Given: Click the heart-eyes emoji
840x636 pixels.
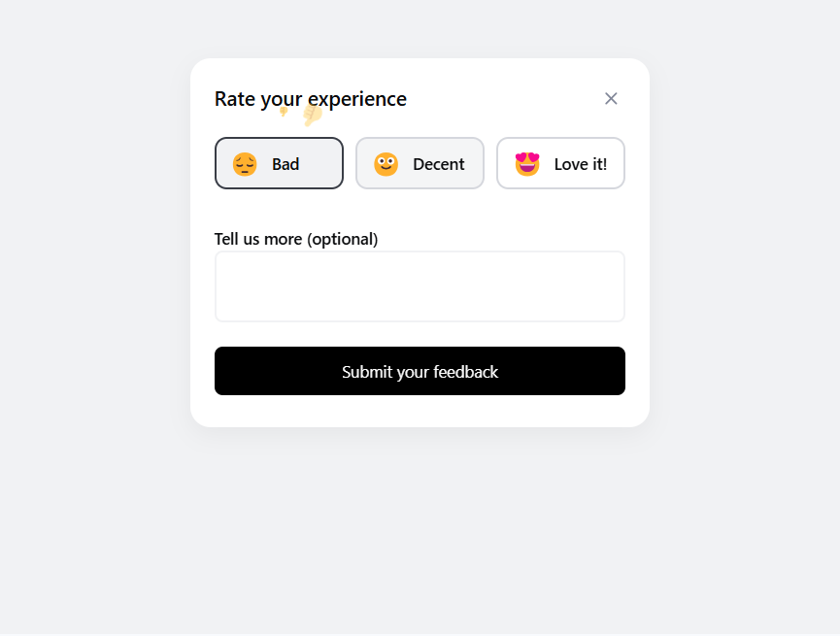Looking at the screenshot, I should [x=527, y=164].
